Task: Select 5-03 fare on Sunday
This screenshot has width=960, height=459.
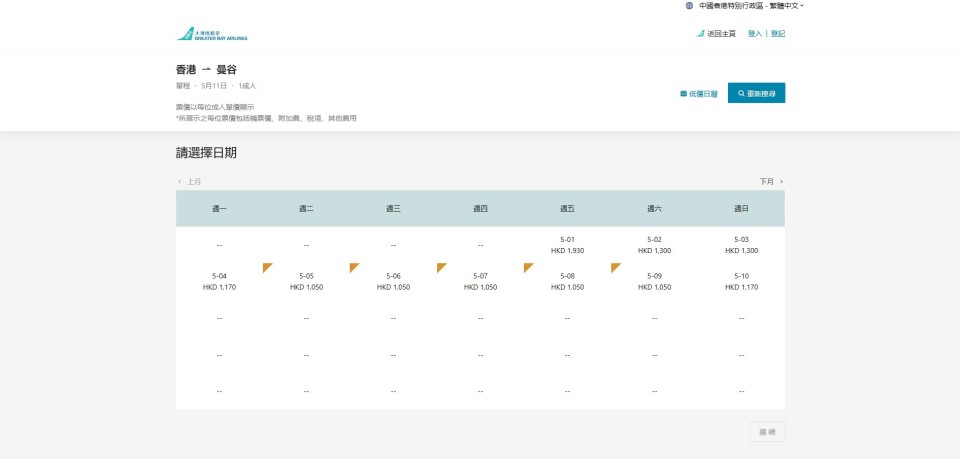Action: tap(741, 245)
